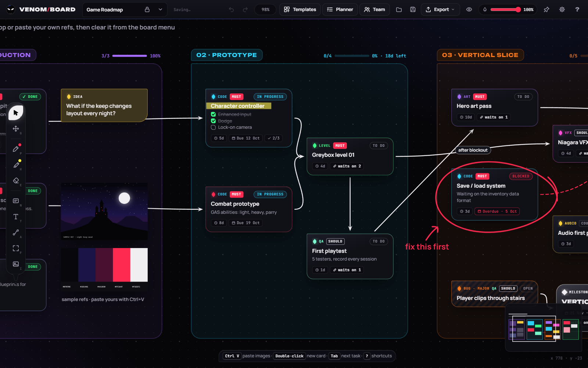Toggle the eye visibility icon
This screenshot has width=588, height=368.
coord(469,10)
